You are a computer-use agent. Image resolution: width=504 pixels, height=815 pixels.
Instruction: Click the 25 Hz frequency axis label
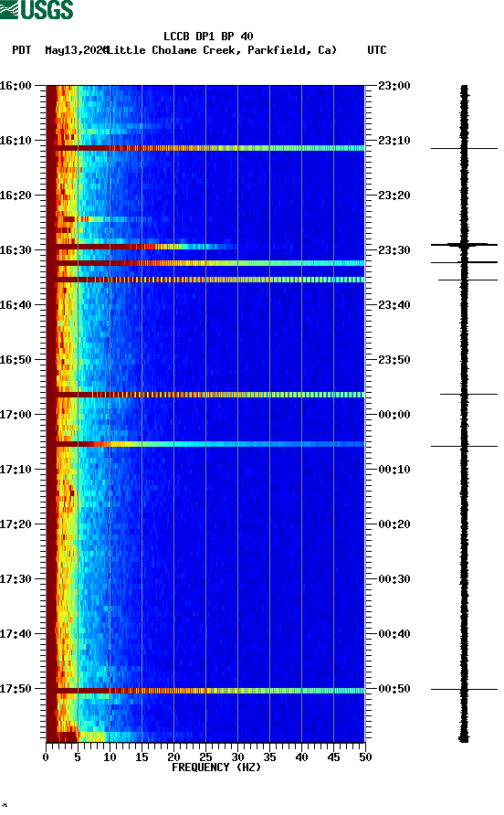tap(205, 757)
